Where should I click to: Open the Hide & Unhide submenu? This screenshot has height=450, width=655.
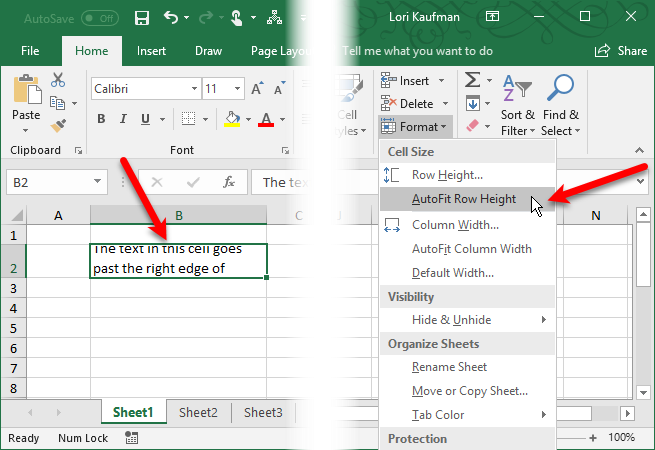[467, 320]
